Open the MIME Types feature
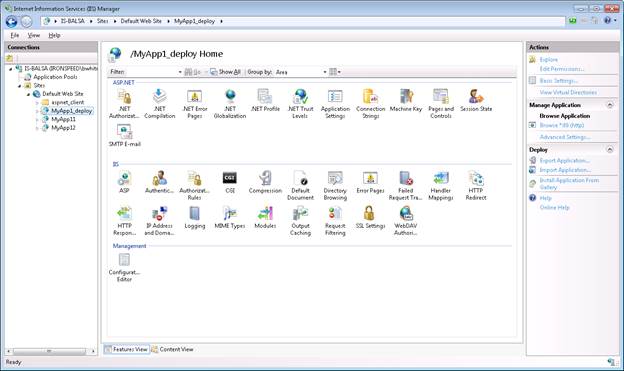 click(230, 217)
